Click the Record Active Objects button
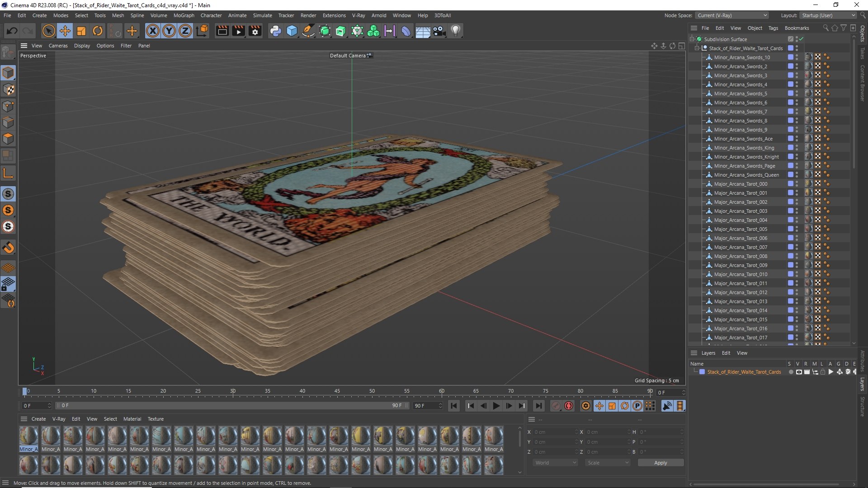The height and width of the screenshot is (488, 868). 556,406
